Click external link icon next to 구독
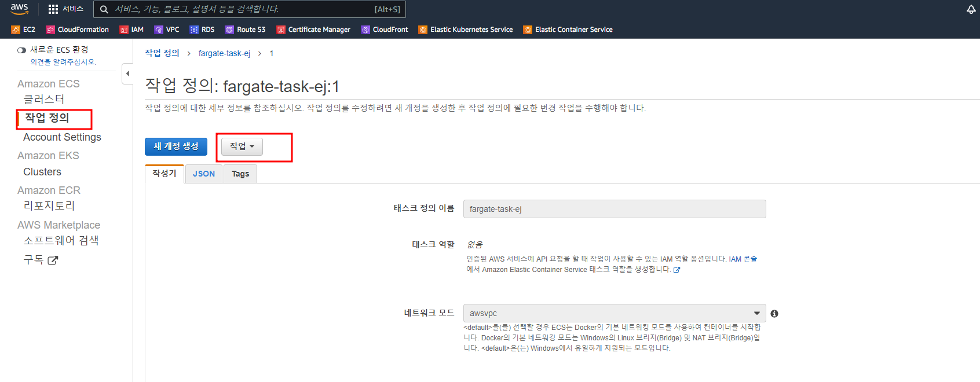 point(53,260)
